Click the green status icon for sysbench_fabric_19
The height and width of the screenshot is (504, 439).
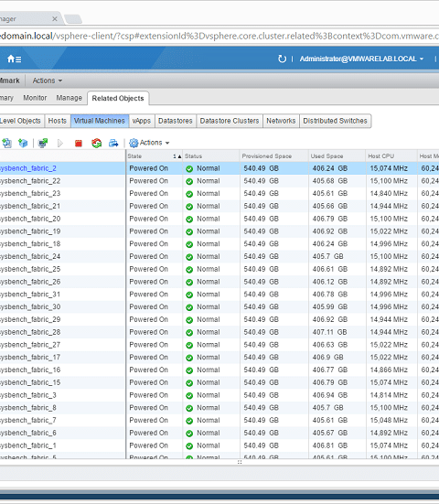click(x=189, y=231)
